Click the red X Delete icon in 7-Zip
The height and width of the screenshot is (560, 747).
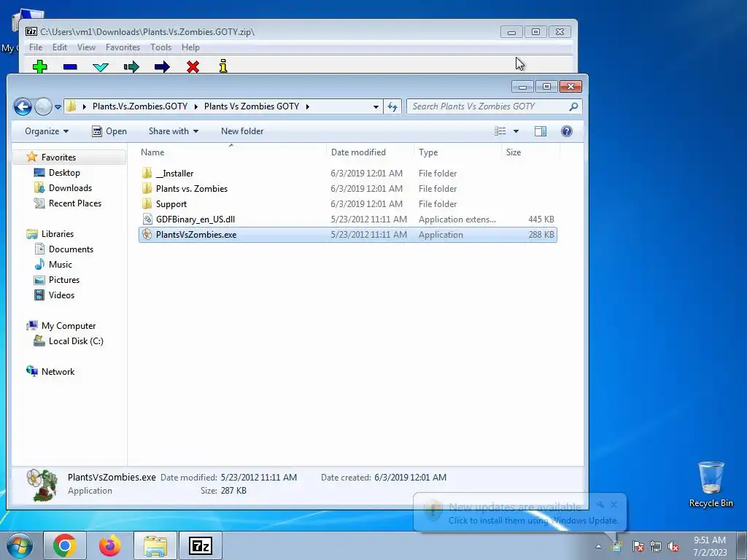(x=193, y=66)
